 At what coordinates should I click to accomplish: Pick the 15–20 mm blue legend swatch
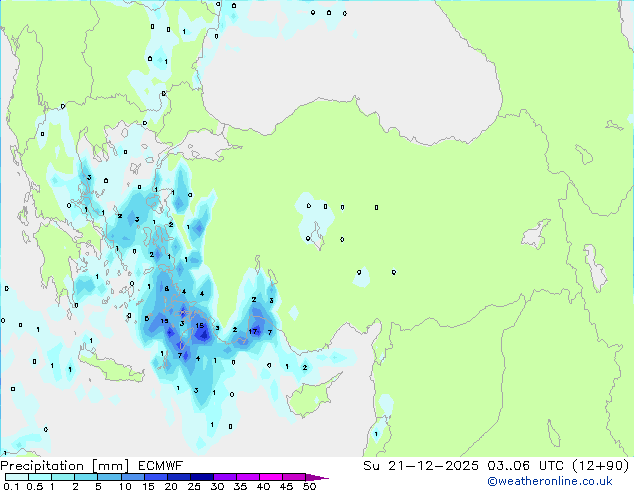[155, 477]
